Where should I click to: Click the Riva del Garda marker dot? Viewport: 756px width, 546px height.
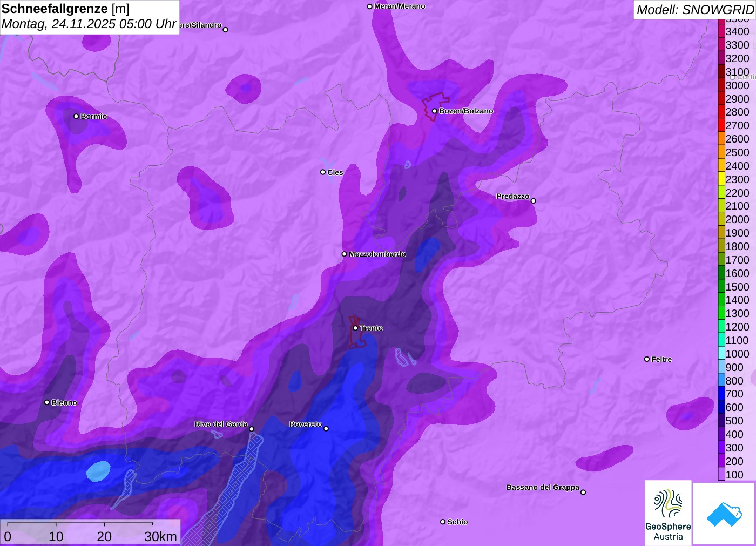pos(252,429)
